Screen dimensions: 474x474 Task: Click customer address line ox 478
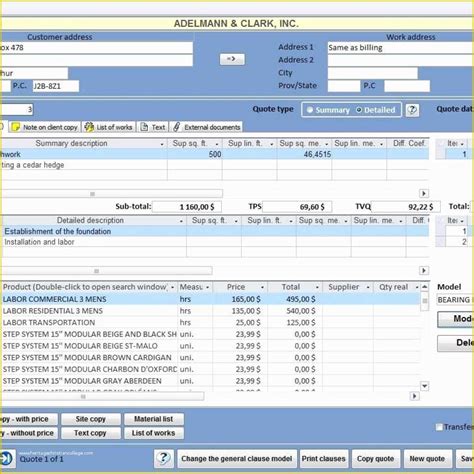[96, 48]
